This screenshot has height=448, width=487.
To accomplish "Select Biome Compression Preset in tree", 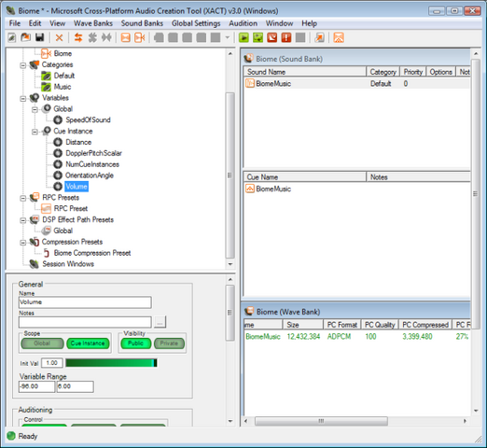I will click(92, 253).
